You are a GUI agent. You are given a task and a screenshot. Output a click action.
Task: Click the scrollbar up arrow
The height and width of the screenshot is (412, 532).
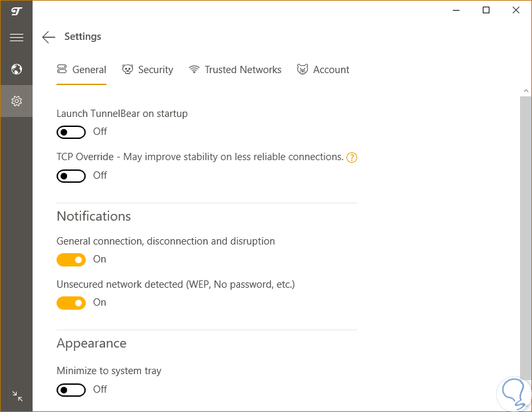(526, 90)
